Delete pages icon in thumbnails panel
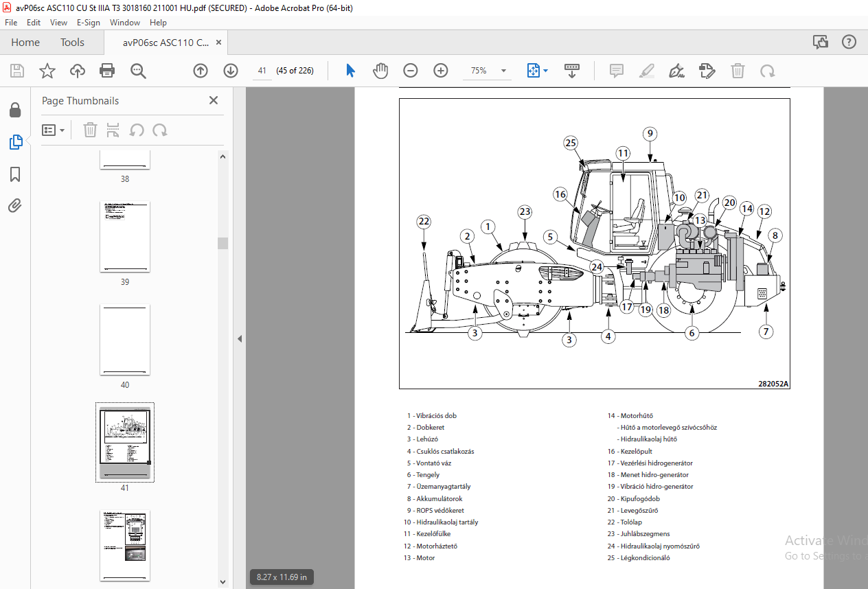Screen dimensions: 868x589 (x=90, y=130)
